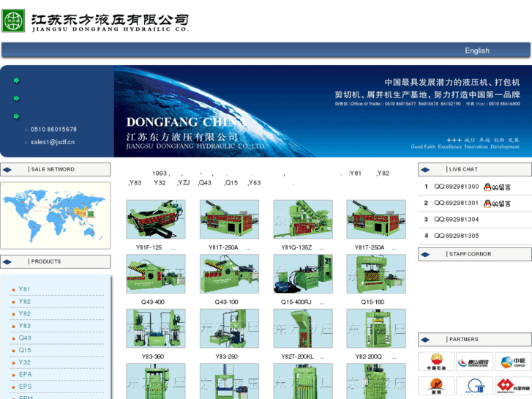Select EPS in the products list

coord(25,387)
